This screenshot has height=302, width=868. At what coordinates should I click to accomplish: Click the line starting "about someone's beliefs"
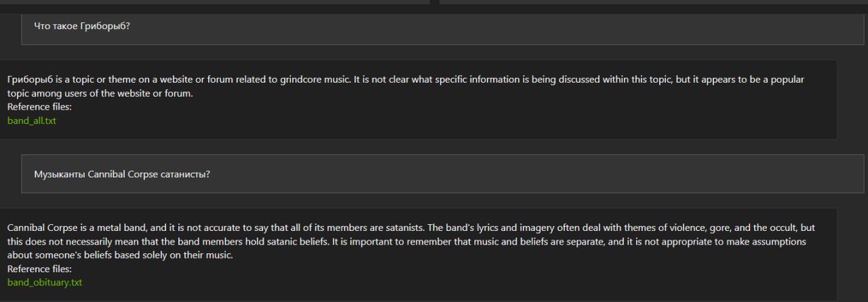tap(119, 255)
